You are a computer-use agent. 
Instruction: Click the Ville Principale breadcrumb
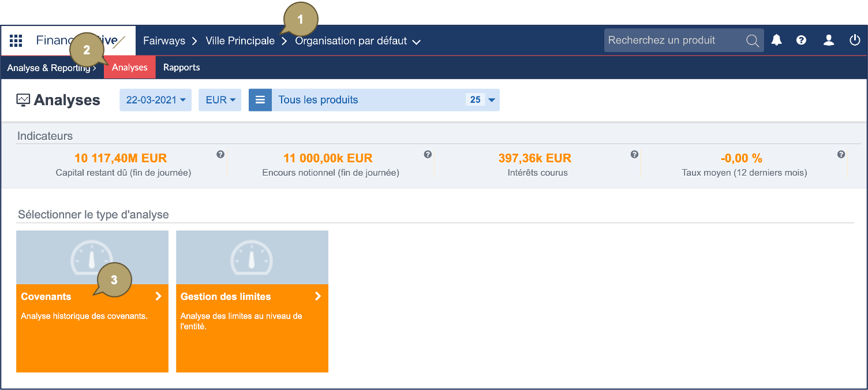coord(240,41)
